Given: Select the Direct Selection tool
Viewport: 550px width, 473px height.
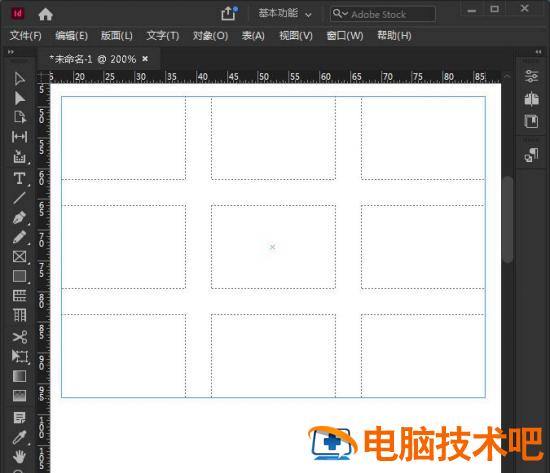Looking at the screenshot, I should coord(20,98).
